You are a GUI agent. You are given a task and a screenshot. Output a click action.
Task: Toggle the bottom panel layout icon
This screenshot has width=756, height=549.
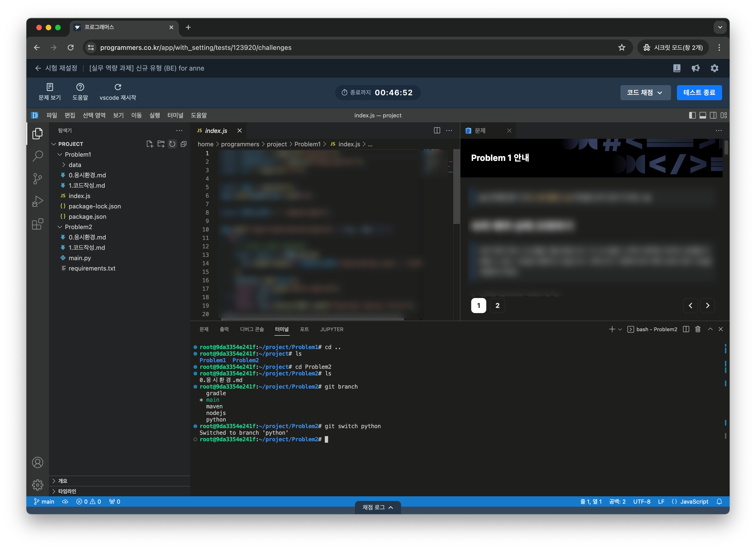tap(703, 115)
